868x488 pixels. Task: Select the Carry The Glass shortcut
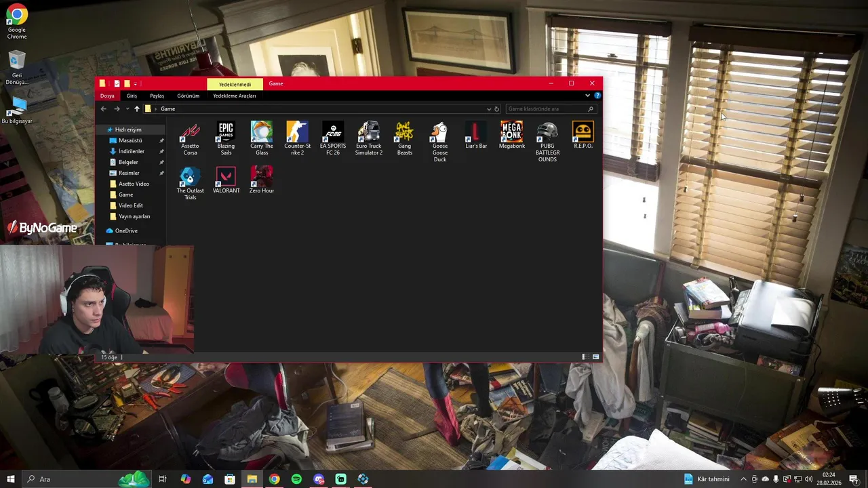click(x=262, y=138)
